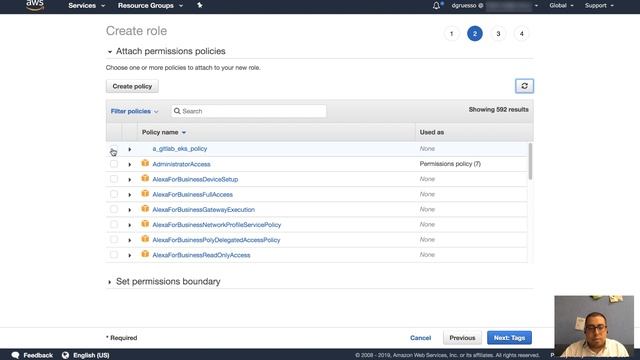Click the AlexaForBusinessReadOnlyAccess policy box icon
640x360 pixels.
tap(145, 254)
